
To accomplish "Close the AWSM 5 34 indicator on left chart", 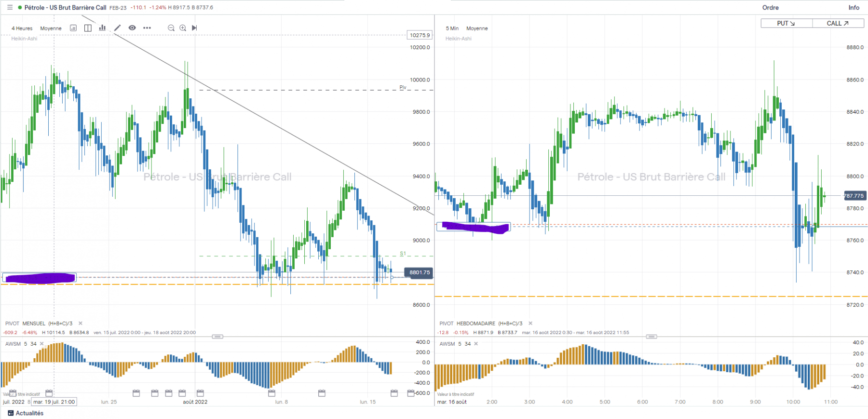I will click(x=42, y=344).
